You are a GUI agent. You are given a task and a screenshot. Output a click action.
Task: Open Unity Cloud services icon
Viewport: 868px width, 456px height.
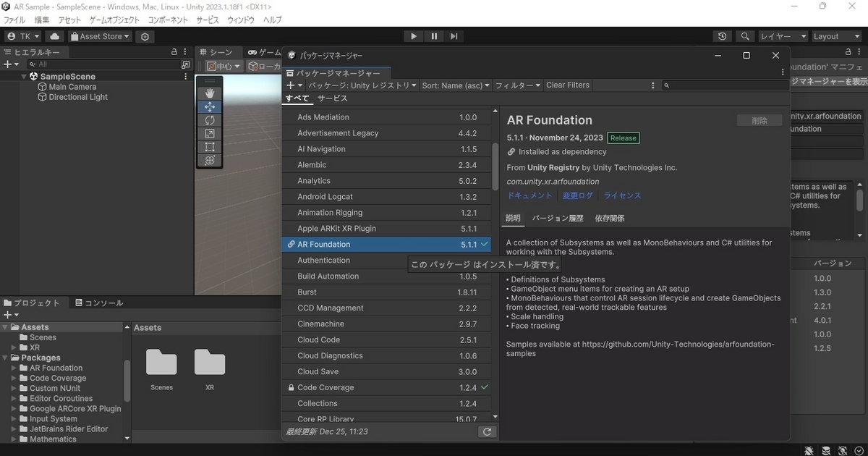[x=55, y=36]
